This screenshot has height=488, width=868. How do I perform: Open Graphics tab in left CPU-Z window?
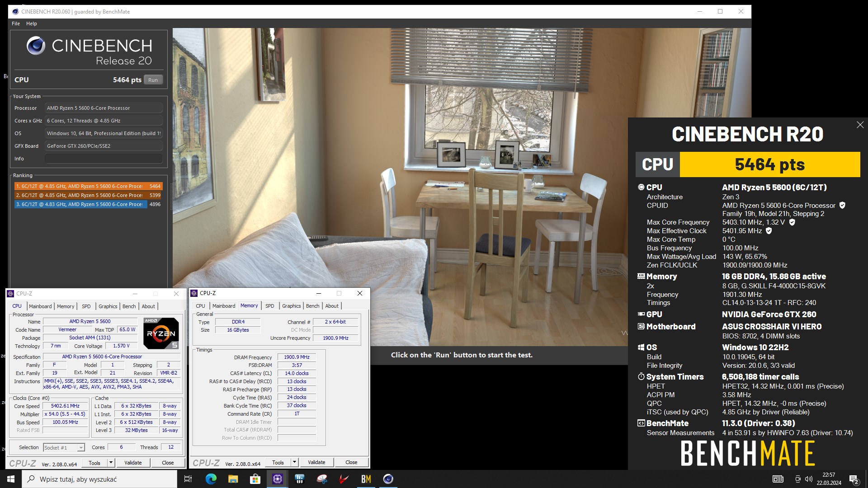(108, 306)
